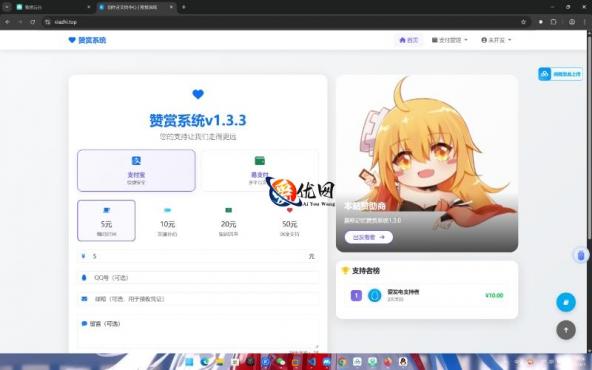Click the 赞赏系统 heart logo in navbar
The width and height of the screenshot is (592, 370).
(x=87, y=40)
